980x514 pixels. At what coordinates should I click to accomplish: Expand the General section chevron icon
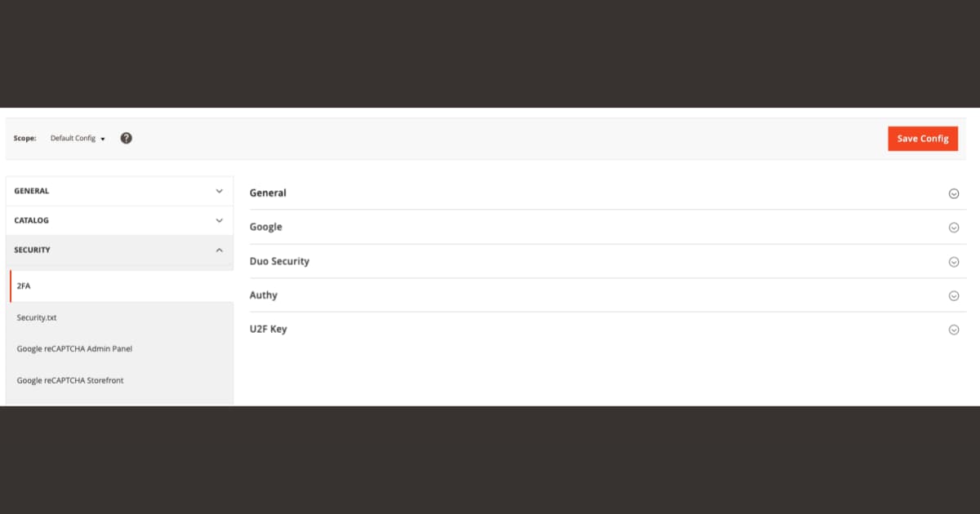(954, 193)
